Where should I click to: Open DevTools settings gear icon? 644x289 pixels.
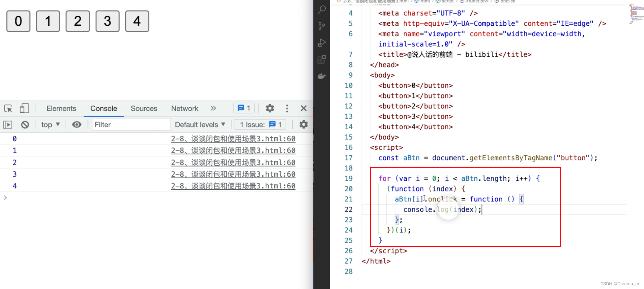[x=270, y=108]
